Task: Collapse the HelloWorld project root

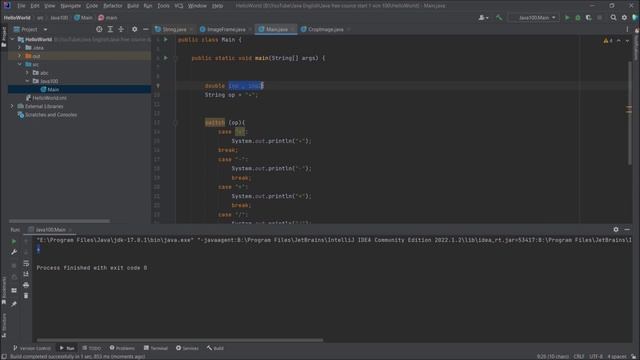Action: pyautogui.click(x=12, y=39)
